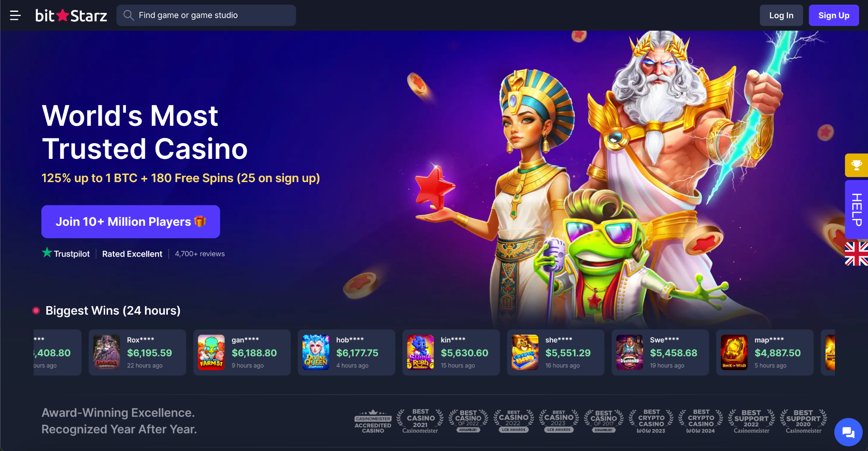Click Join 10+ Million Players button
This screenshot has width=868, height=451.
[x=131, y=222]
